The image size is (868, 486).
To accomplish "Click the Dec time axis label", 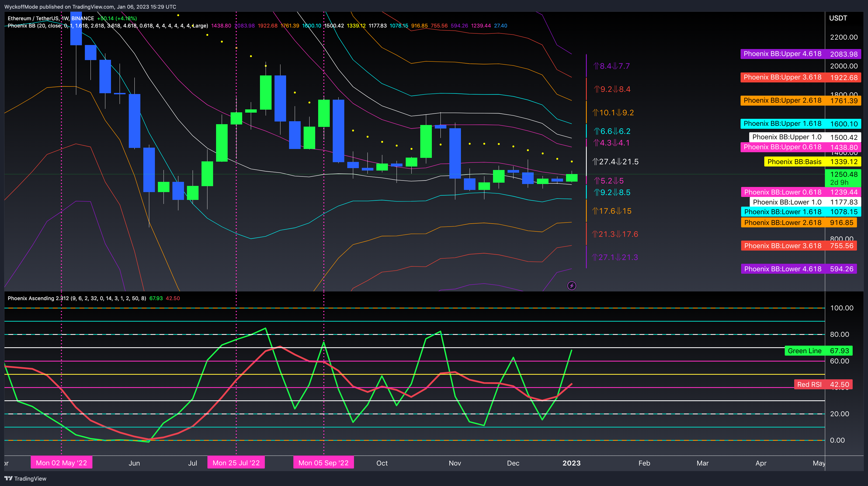I will (513, 463).
